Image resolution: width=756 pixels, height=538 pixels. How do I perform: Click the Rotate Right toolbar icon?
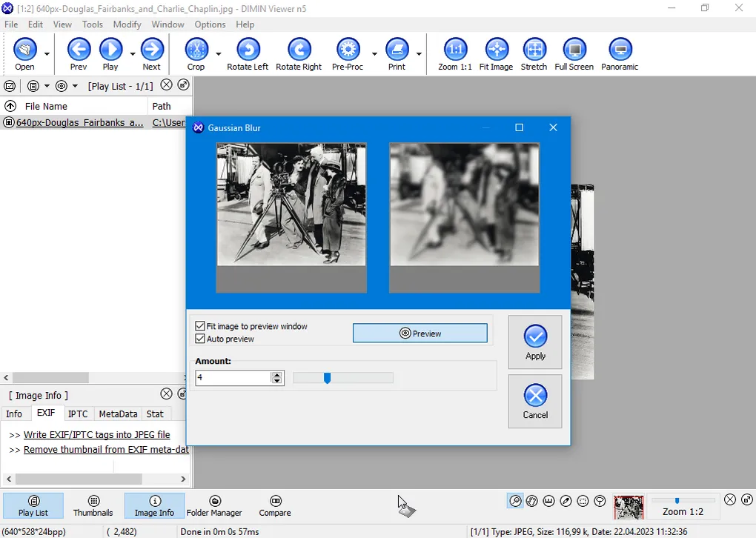[299, 50]
